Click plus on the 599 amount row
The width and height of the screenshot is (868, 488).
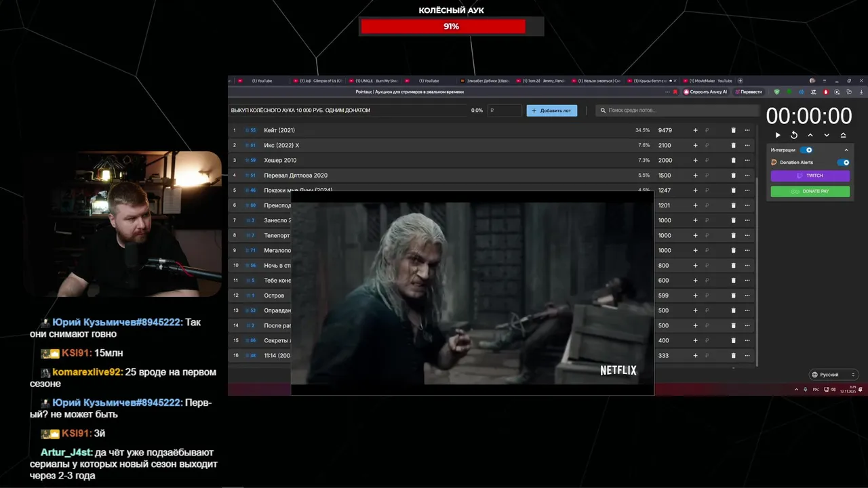pos(695,296)
